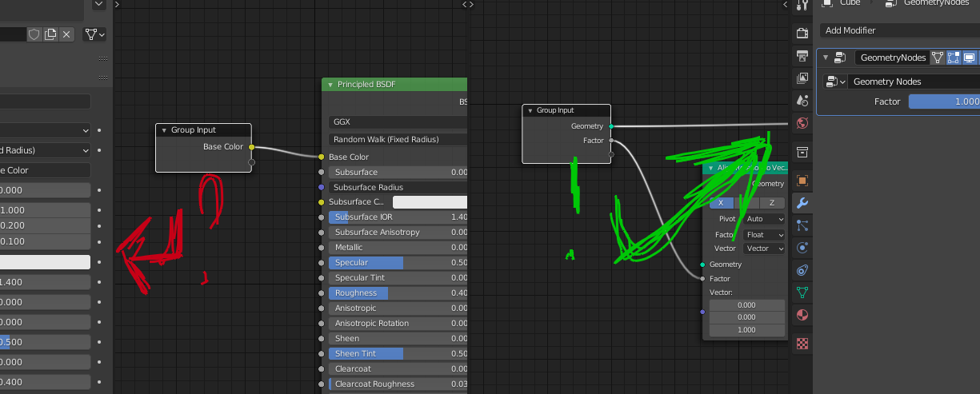Open the Object Data green triangle tab
Viewport: 980px width, 394px height.
[802, 293]
